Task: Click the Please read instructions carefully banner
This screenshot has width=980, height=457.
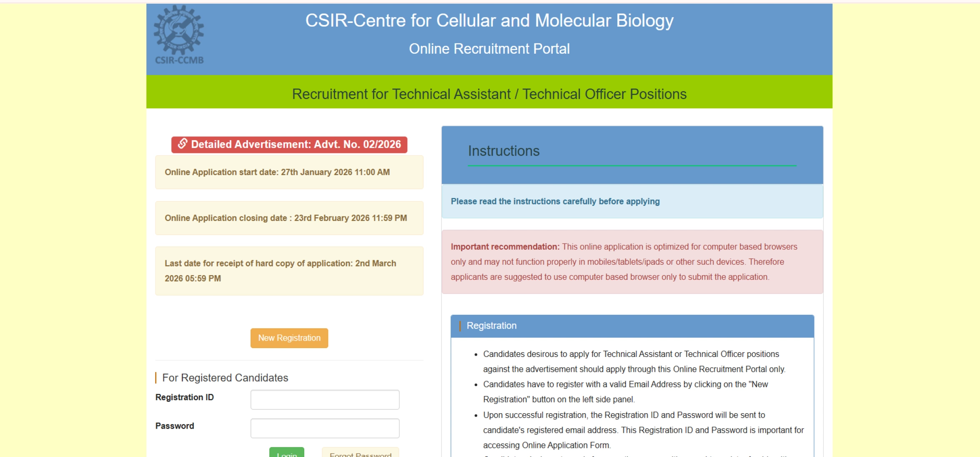Action: (555, 201)
